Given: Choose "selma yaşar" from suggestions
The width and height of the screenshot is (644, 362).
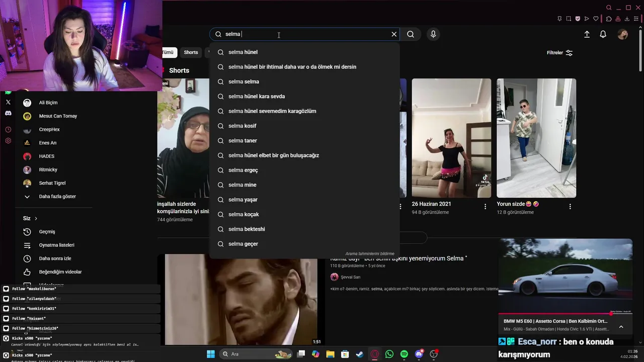Looking at the screenshot, I should (x=304, y=200).
